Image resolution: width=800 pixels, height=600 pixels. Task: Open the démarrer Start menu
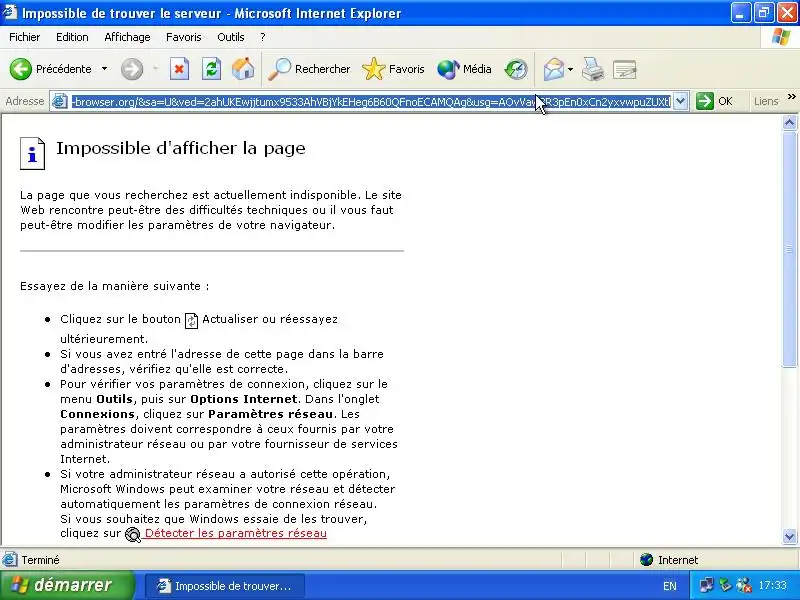click(x=66, y=585)
